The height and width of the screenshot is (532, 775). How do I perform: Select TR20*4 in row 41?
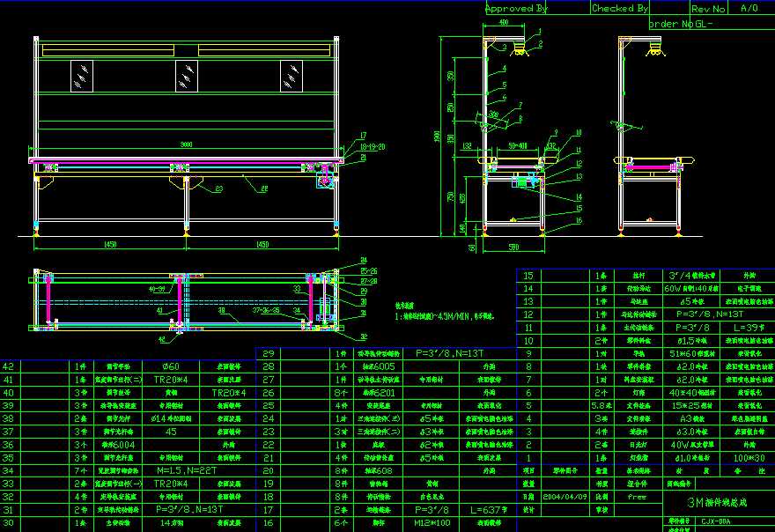[171, 380]
